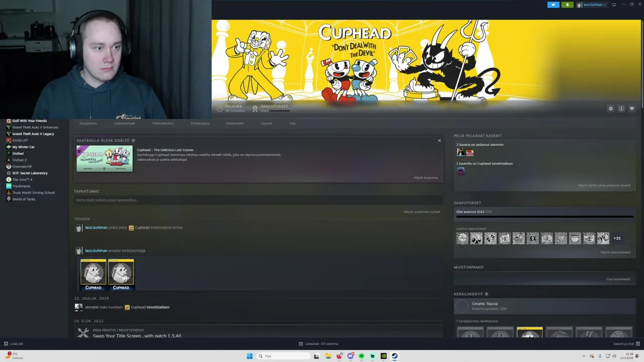Open Spotify from the Windows taskbar
The height and width of the screenshot is (362, 644).
pos(361,356)
